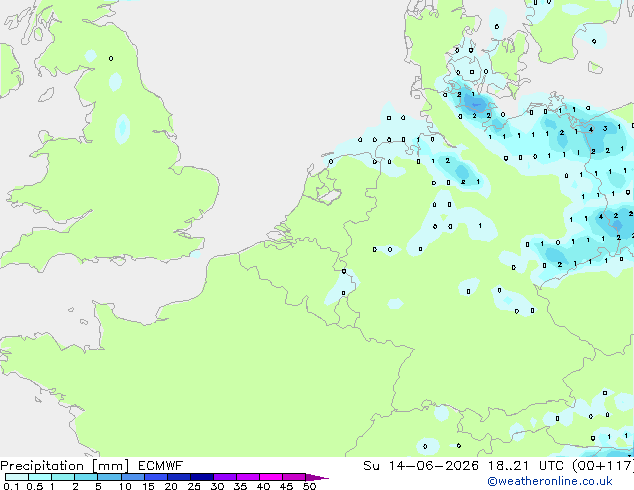The image size is (634, 490).
Task: Click the weatheronline.co.uk credit text
Action: [550, 481]
